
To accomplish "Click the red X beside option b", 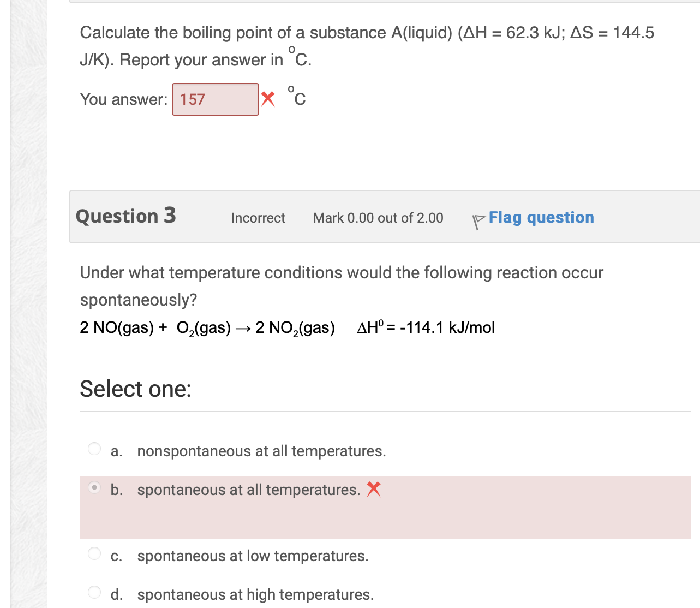I will pyautogui.click(x=374, y=489).
